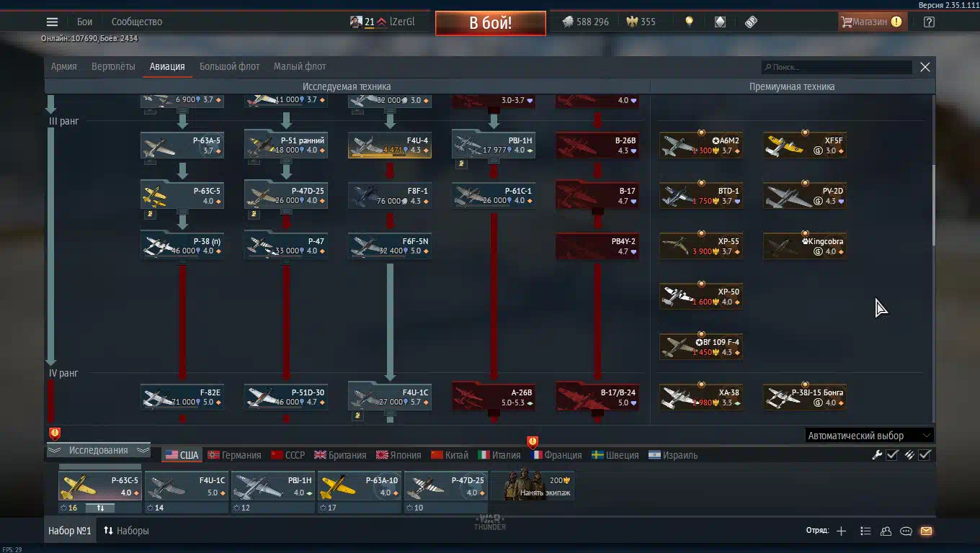Toggle automatic ammo refill checkbox
The height and width of the screenshot is (553, 980).
tap(925, 454)
